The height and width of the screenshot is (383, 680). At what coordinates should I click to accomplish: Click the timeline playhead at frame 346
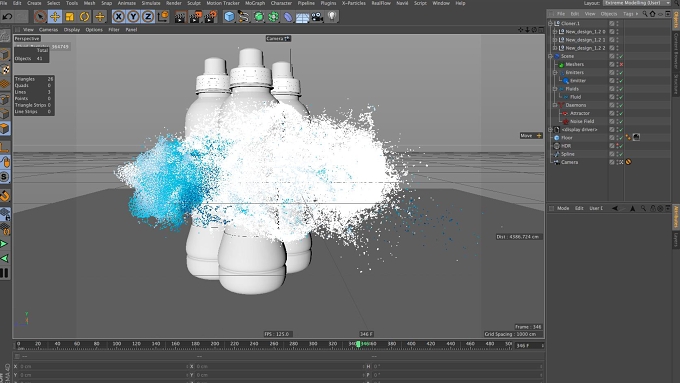358,344
